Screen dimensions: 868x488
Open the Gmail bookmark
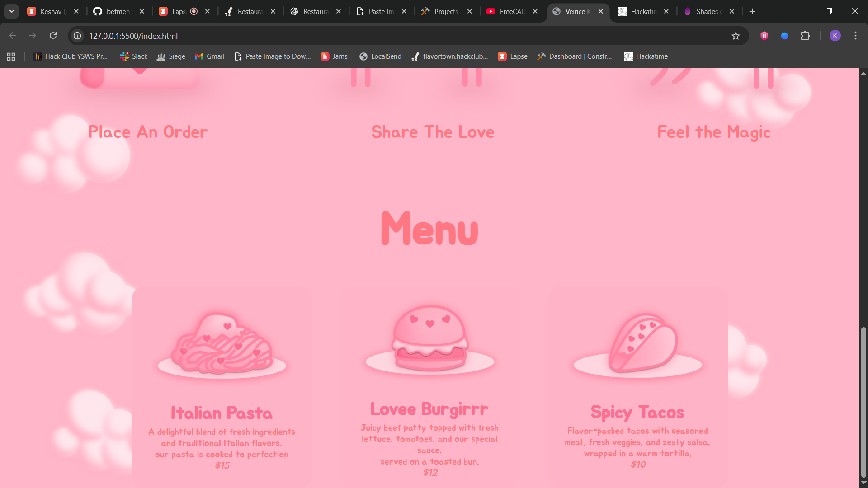(x=209, y=56)
